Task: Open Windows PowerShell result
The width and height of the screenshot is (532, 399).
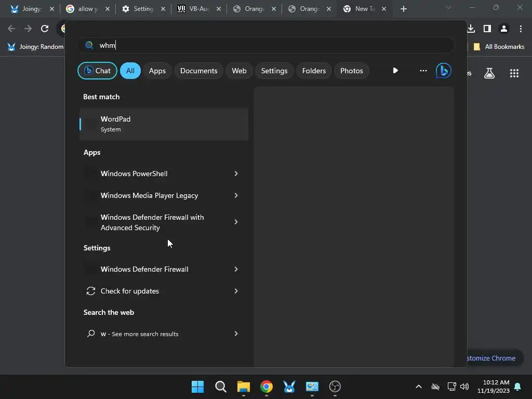Action: 134,174
